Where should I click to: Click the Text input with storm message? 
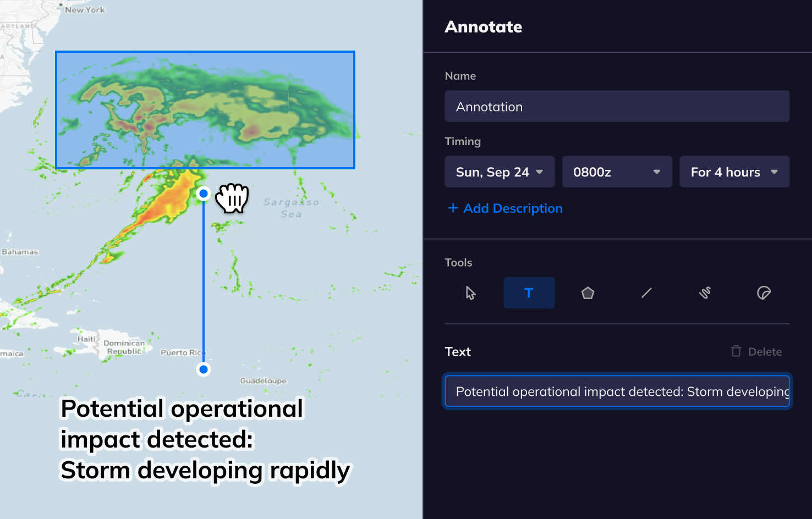[x=617, y=391]
